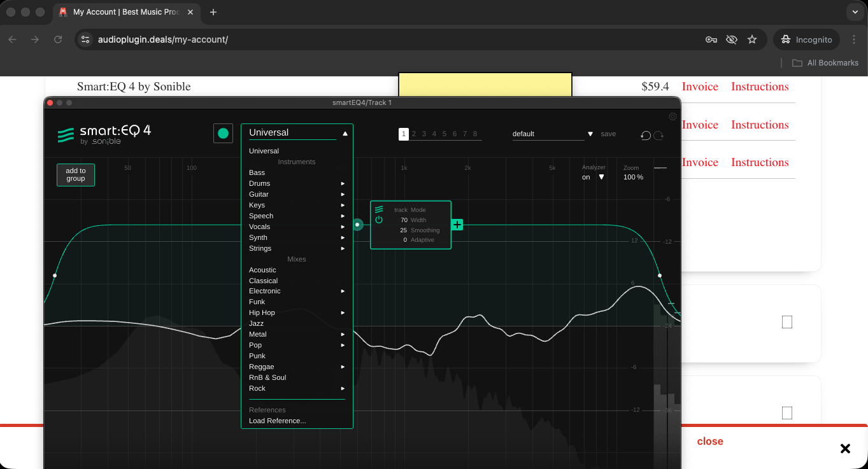Viewport: 868px width, 469px height.
Task: Switch to profile slot 3
Action: click(x=423, y=134)
